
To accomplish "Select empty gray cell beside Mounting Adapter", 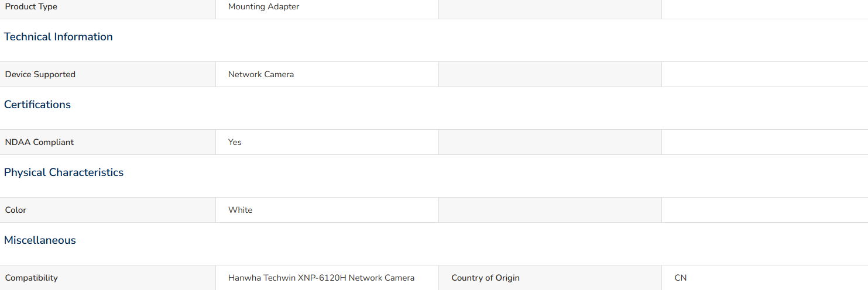I will 550,9.
